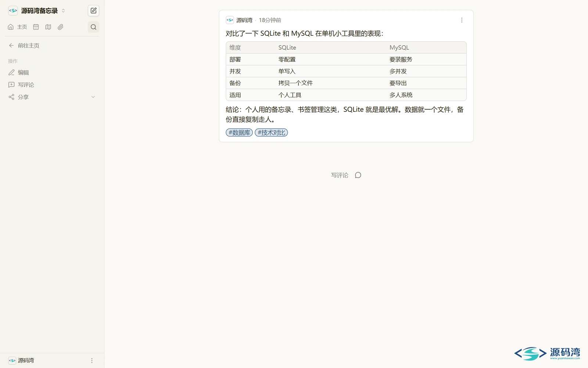Open the search magnifier icon in sidebar
The image size is (588, 368).
(x=93, y=27)
